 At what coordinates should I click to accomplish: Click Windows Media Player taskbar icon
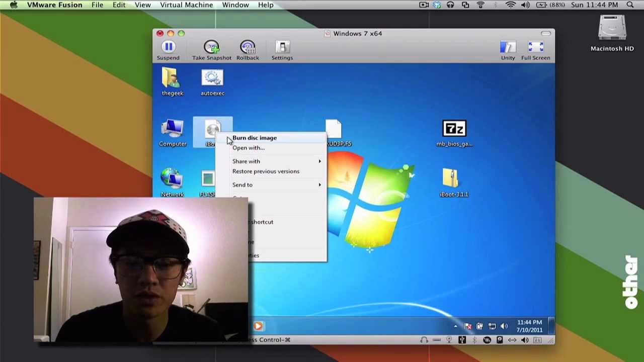[258, 326]
